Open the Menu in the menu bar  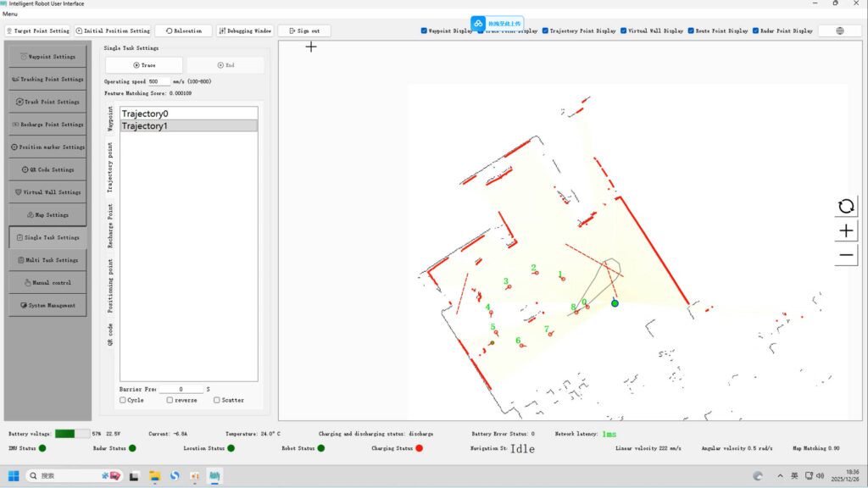[10, 14]
